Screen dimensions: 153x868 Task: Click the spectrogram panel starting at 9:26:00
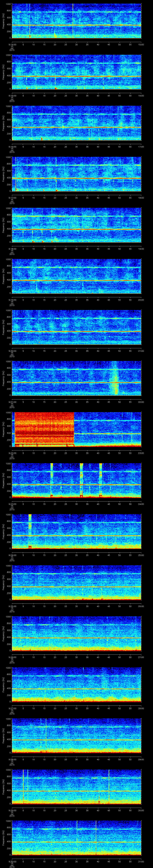pyautogui.click(x=77, y=633)
